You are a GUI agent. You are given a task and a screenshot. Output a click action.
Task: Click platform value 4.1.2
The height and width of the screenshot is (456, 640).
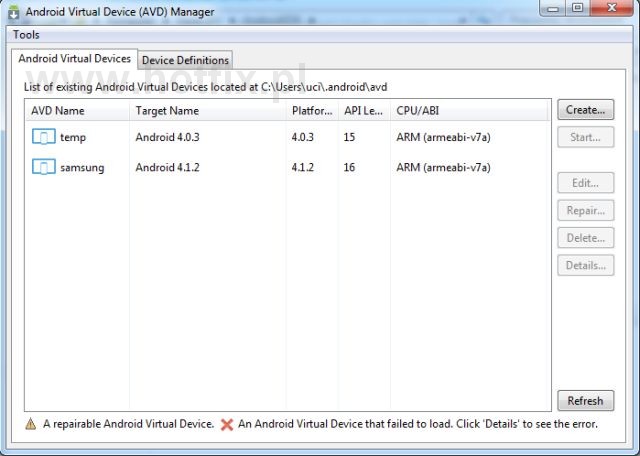(x=302, y=167)
